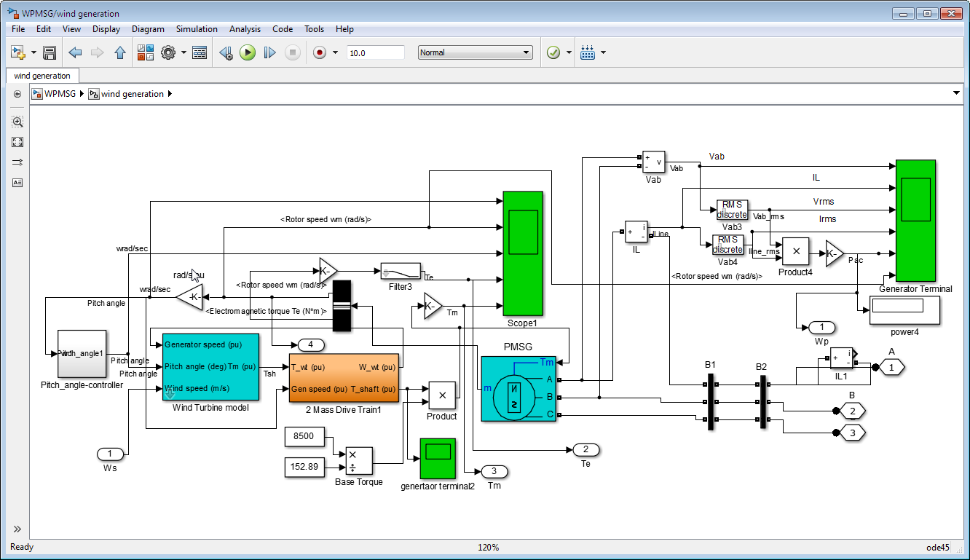970x560 pixels.
Task: Open the Library Browser icon
Action: [145, 52]
